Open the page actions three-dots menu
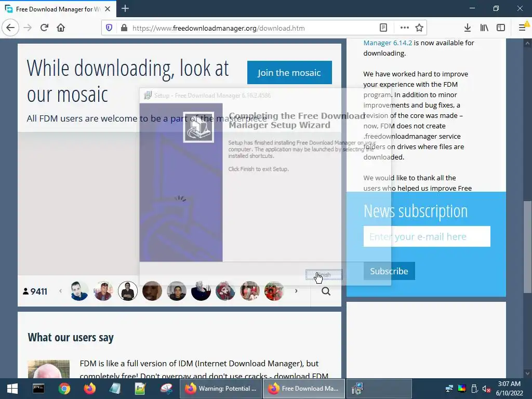 click(x=404, y=28)
